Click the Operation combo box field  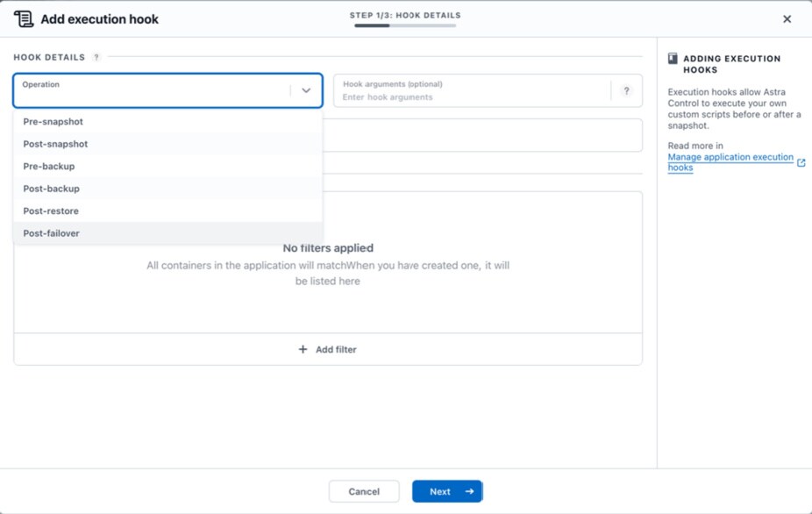coord(151,91)
